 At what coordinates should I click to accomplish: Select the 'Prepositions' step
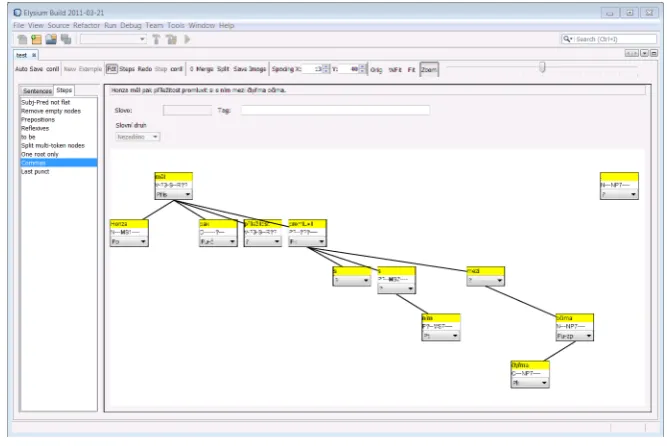point(59,120)
